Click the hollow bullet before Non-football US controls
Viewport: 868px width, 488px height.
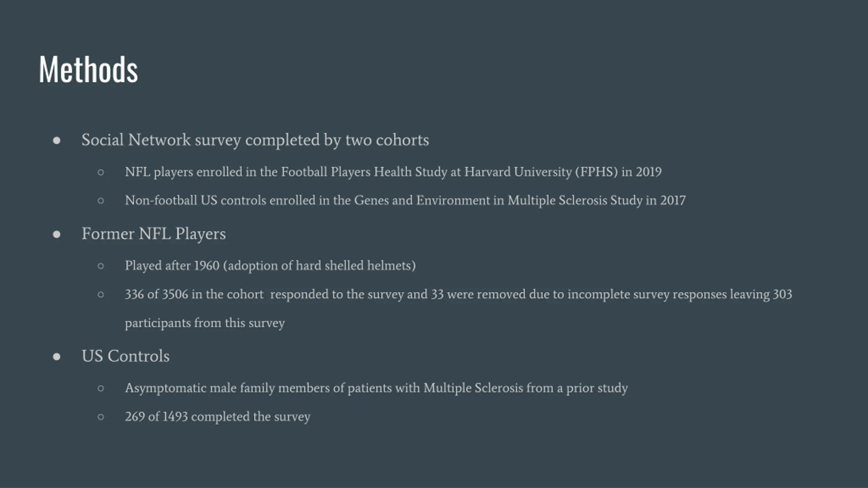click(101, 201)
